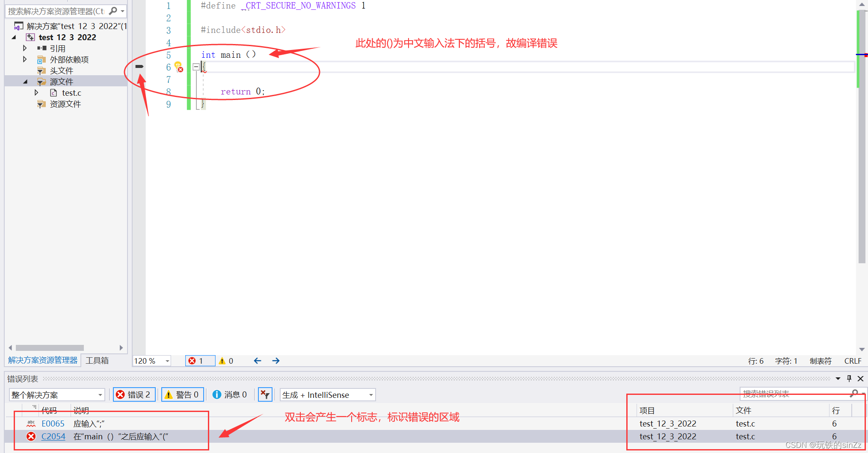868x453 pixels.
Task: Collapse the test 12 3 2022 project node
Action: (14, 37)
